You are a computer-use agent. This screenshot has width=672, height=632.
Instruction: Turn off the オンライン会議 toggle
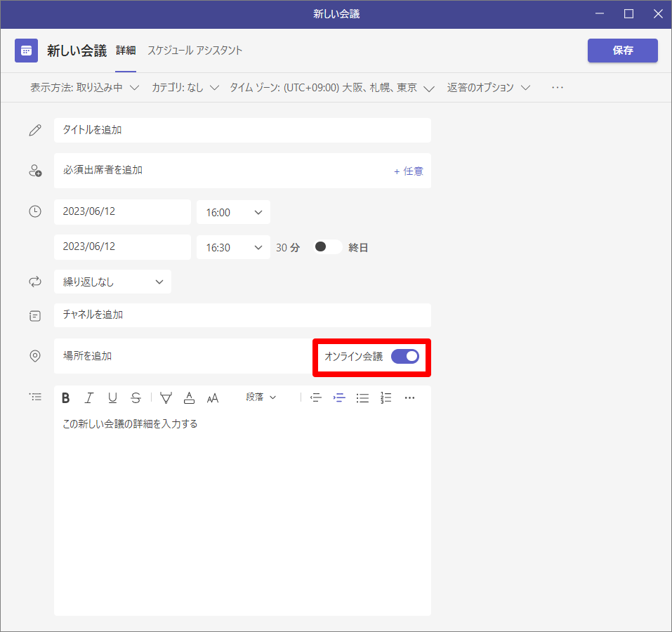404,356
